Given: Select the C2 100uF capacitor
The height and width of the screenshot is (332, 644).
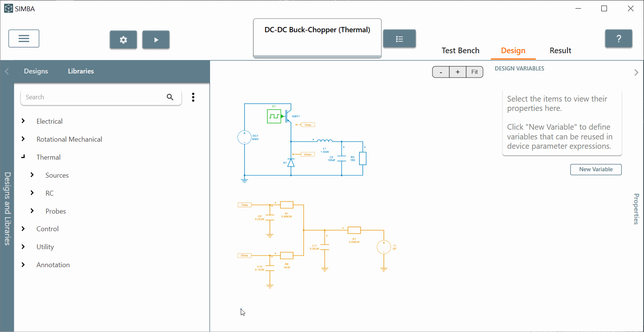Looking at the screenshot, I should coord(341,159).
